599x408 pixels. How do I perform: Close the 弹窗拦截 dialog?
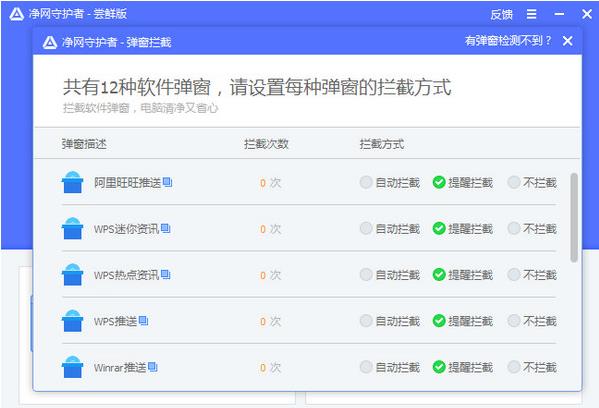tap(568, 41)
